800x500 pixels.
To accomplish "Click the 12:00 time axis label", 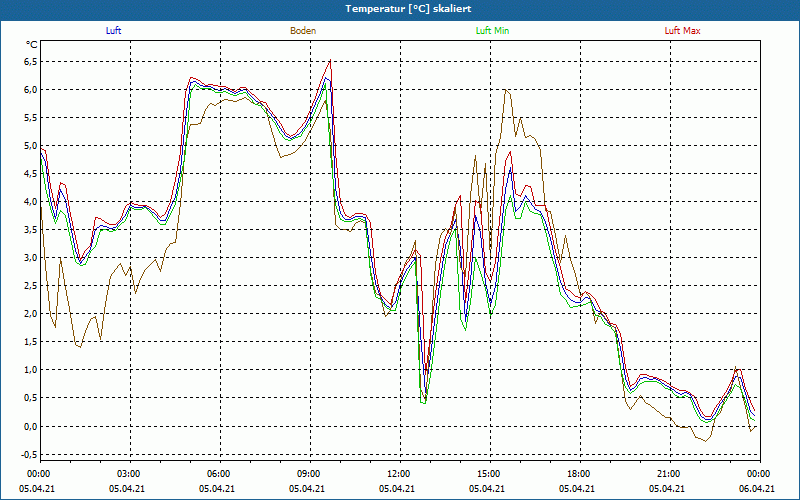I will (x=397, y=474).
